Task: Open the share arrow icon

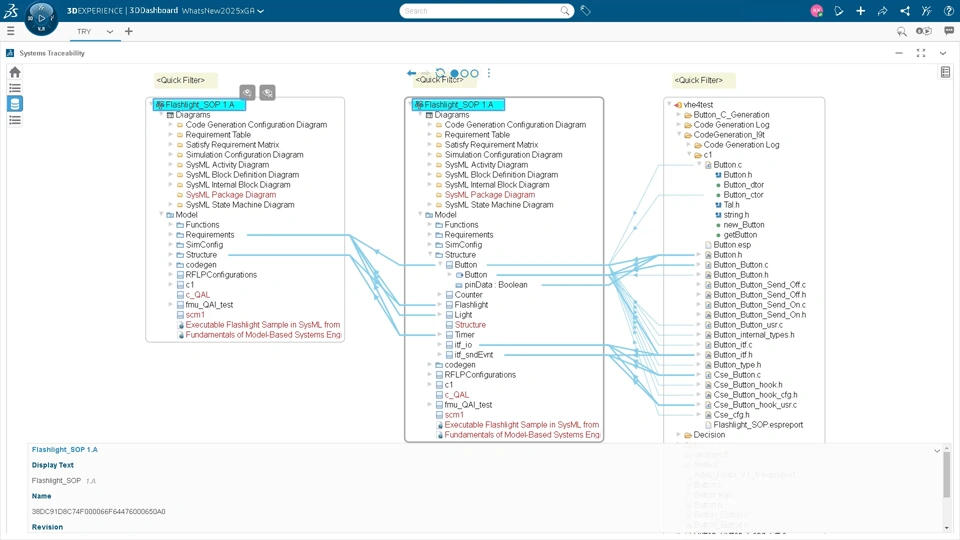Action: click(882, 11)
